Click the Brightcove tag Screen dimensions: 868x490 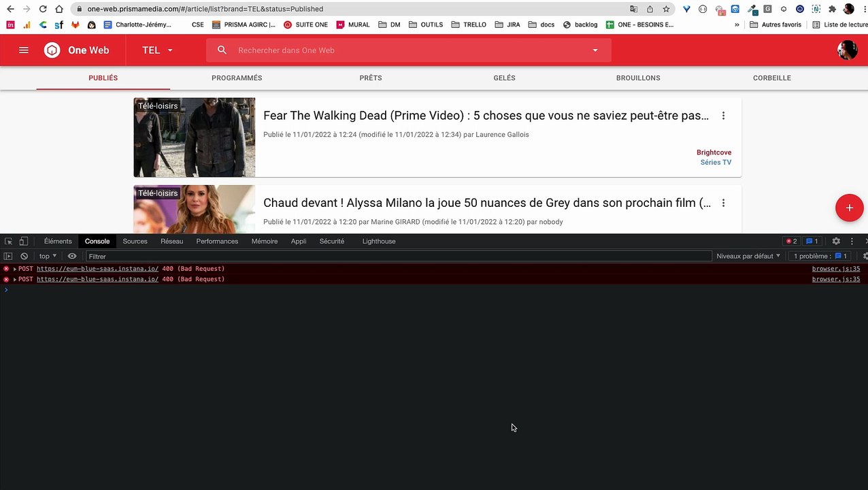(x=714, y=152)
